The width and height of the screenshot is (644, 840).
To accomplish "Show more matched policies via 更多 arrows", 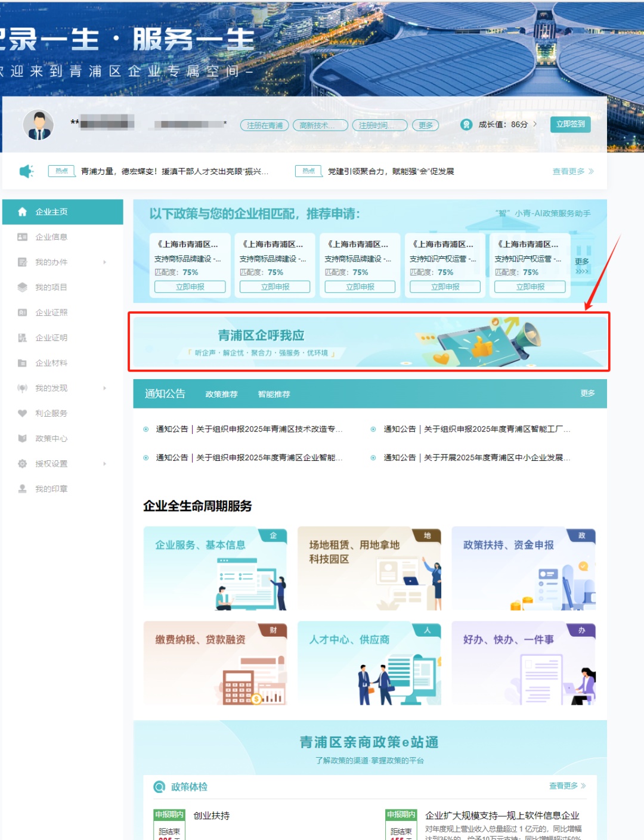I will (582, 266).
